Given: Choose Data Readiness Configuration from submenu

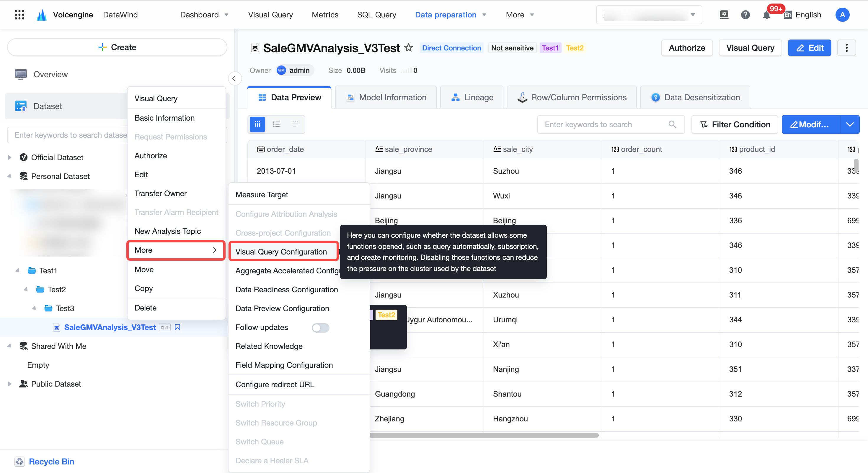Looking at the screenshot, I should (286, 289).
